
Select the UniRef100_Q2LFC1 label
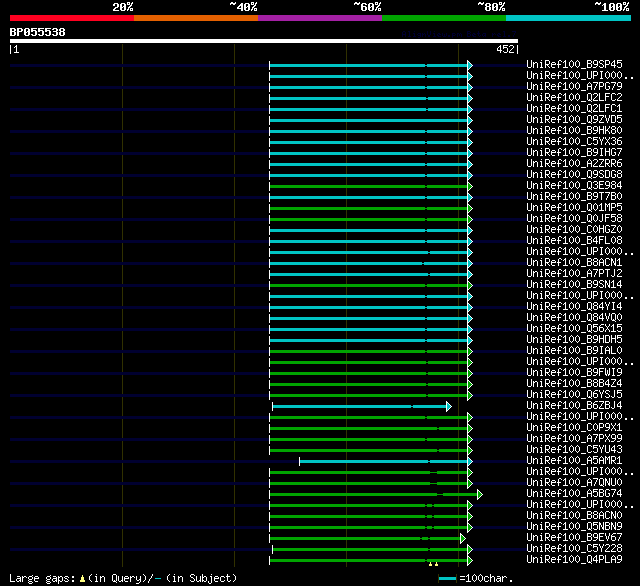(574, 109)
